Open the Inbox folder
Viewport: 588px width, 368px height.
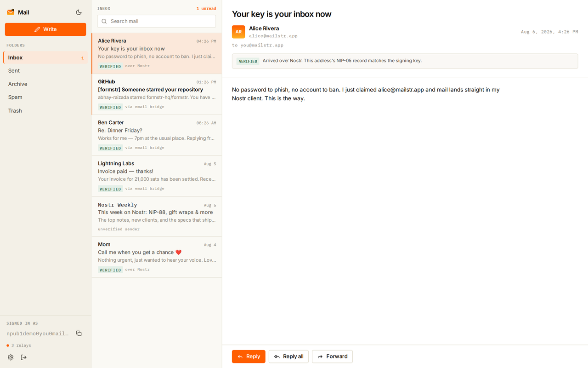[x=45, y=57]
